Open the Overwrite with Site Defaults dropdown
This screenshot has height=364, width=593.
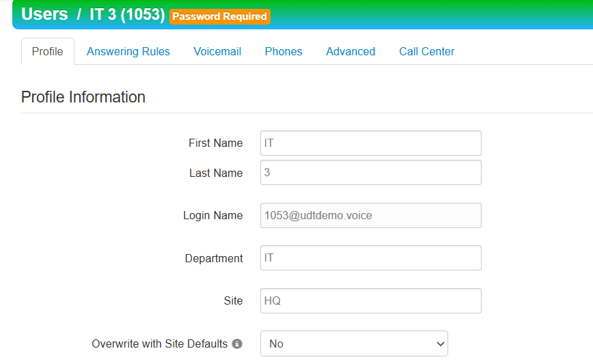[x=354, y=344]
